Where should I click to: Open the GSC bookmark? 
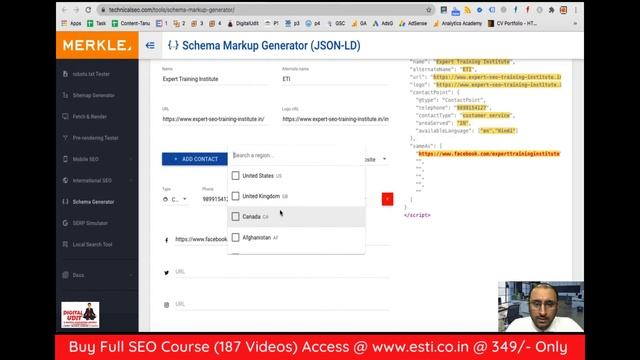coord(336,24)
